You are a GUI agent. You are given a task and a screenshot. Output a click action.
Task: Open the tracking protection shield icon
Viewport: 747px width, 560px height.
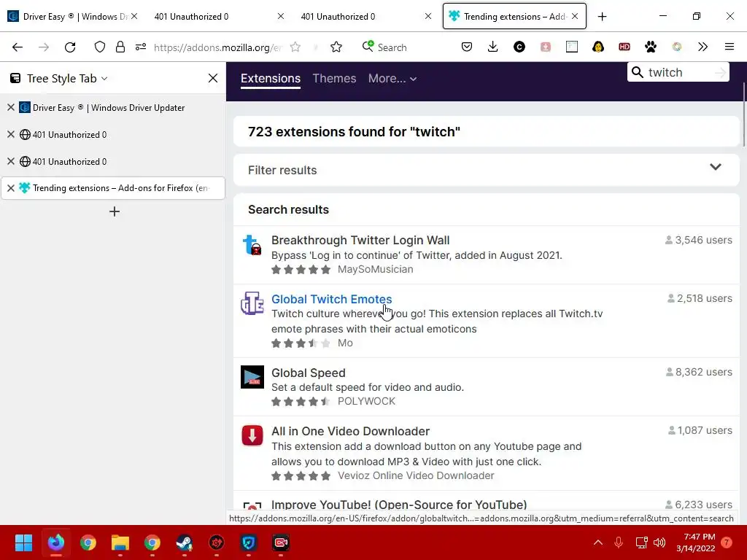coord(99,47)
